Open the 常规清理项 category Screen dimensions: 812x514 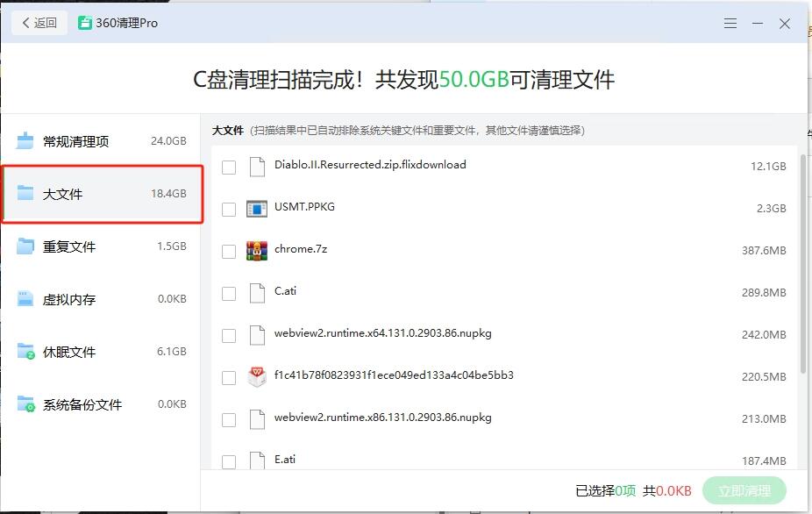pos(101,141)
